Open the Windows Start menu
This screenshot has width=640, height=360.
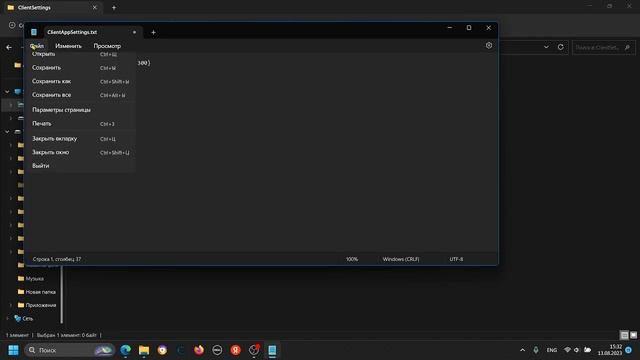[13, 350]
